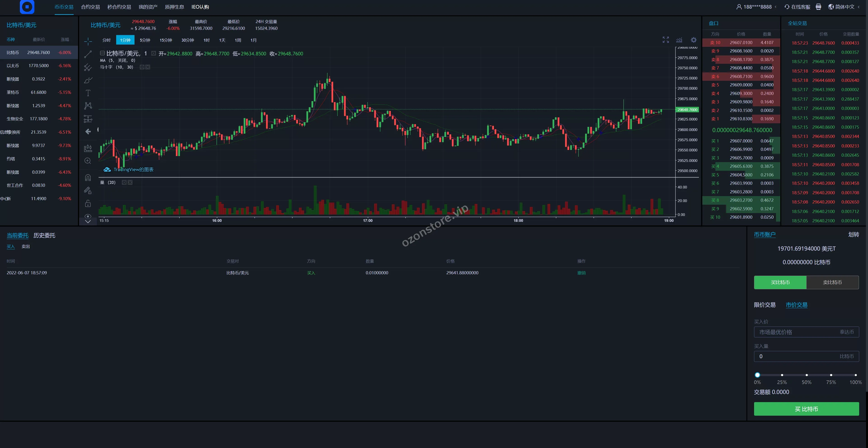Viewport: 868px width, 448px height.
Task: Open chart settings gear icon
Action: click(693, 40)
